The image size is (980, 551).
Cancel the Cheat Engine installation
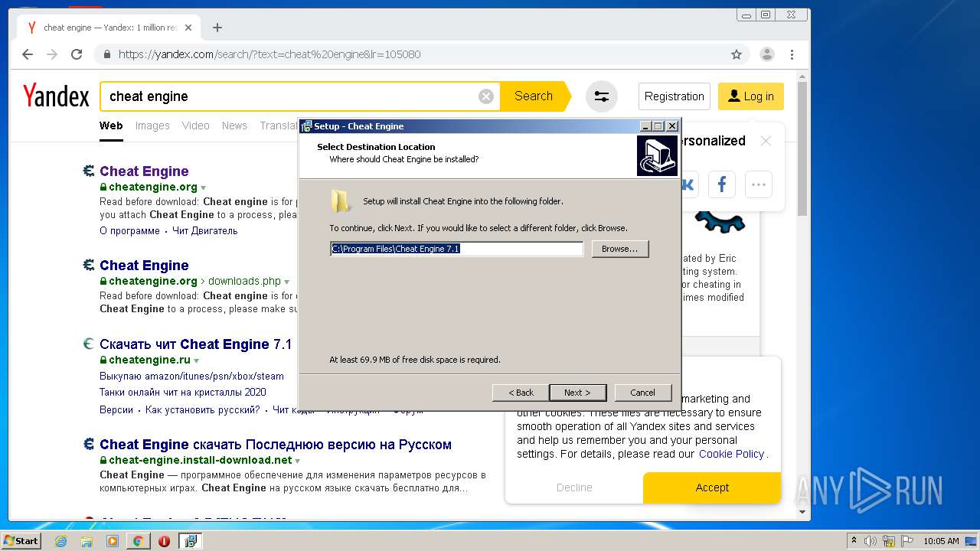click(642, 393)
